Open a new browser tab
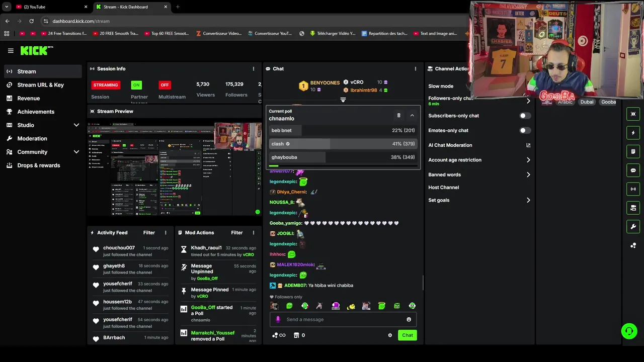This screenshot has height=362, width=644. [x=178, y=7]
